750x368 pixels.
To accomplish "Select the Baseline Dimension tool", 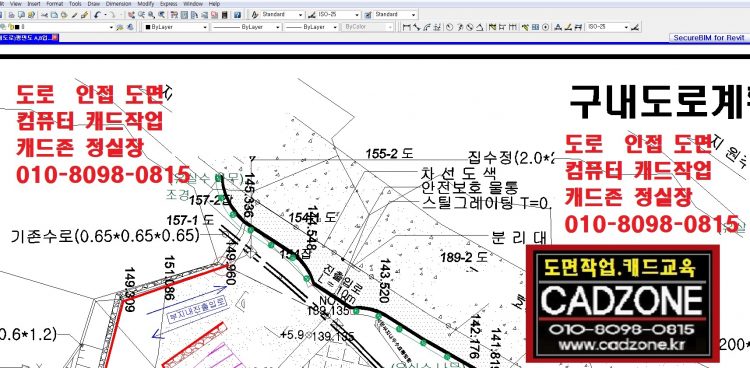I will [x=502, y=27].
